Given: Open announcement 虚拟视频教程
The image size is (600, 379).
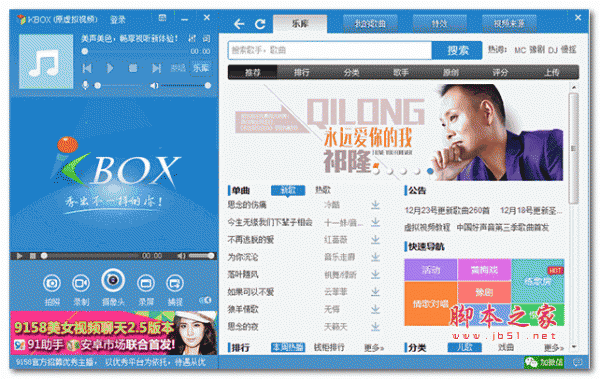Looking at the screenshot, I should pyautogui.click(x=427, y=227).
